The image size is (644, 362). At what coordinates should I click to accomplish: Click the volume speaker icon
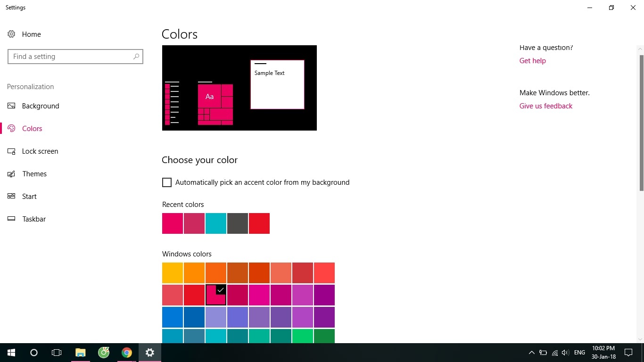click(x=565, y=353)
